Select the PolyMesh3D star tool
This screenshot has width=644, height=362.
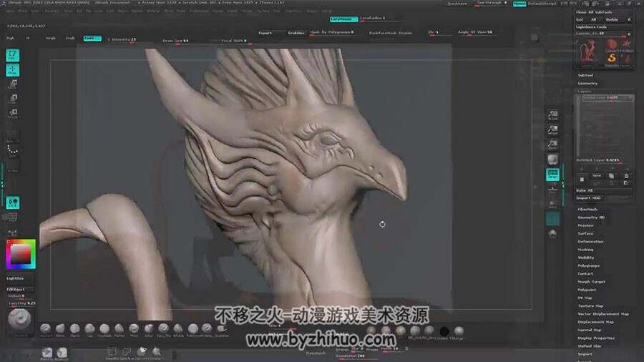[x=626, y=44]
